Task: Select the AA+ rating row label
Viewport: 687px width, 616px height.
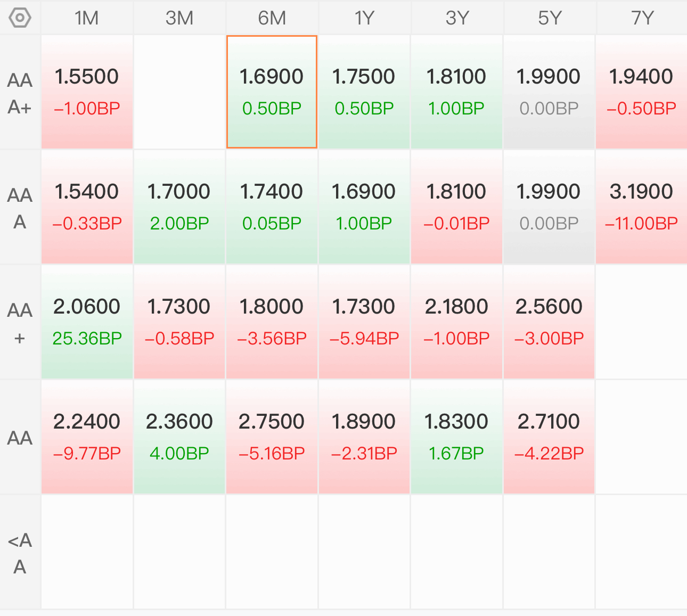Action: [20, 323]
